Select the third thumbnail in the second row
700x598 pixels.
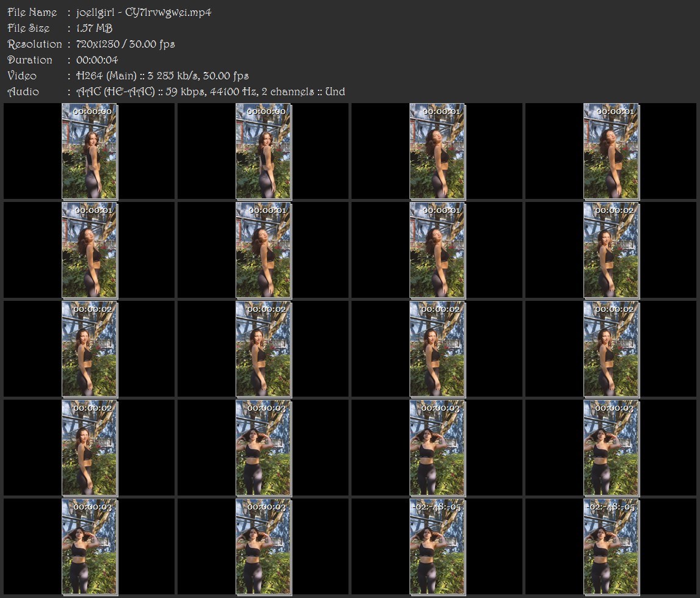(437, 250)
